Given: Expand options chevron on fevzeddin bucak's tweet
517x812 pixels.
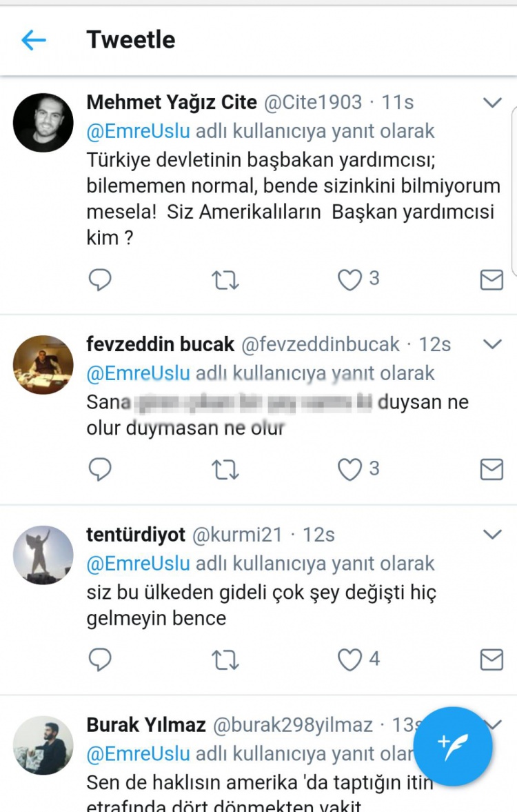Looking at the screenshot, I should tap(492, 344).
